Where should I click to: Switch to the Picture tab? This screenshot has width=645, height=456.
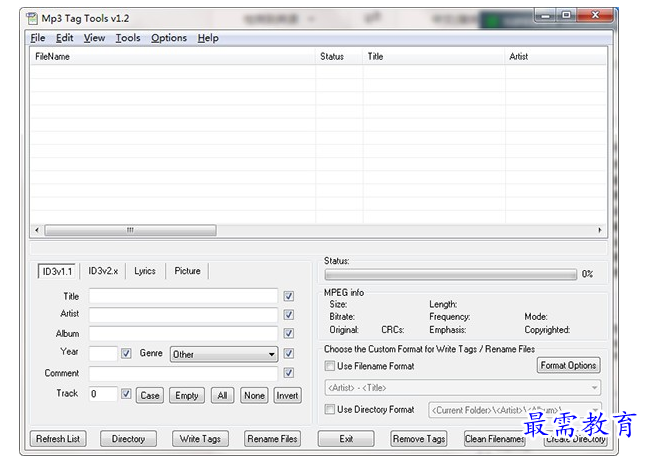[x=187, y=271]
